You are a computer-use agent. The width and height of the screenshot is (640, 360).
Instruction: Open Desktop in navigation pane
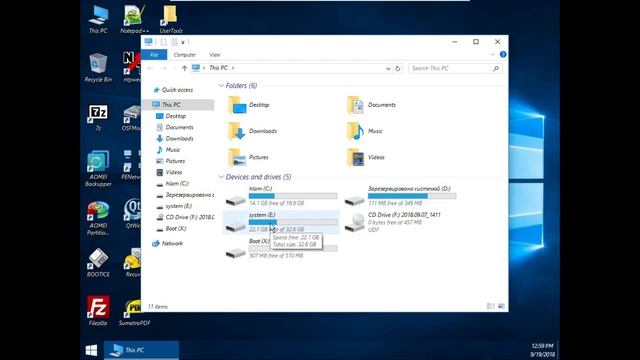click(176, 116)
